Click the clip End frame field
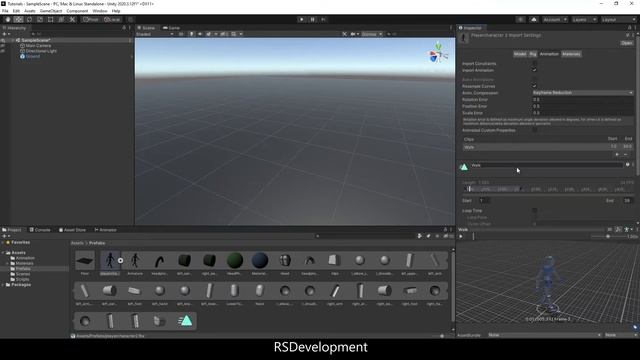Screen dimensions: 640x360 [x=628, y=200]
